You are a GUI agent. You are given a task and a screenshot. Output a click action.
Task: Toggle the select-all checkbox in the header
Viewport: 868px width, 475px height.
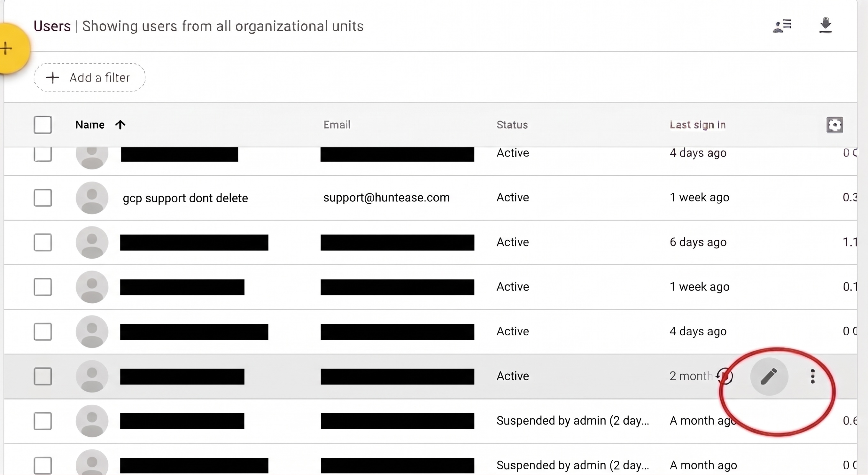coord(43,125)
